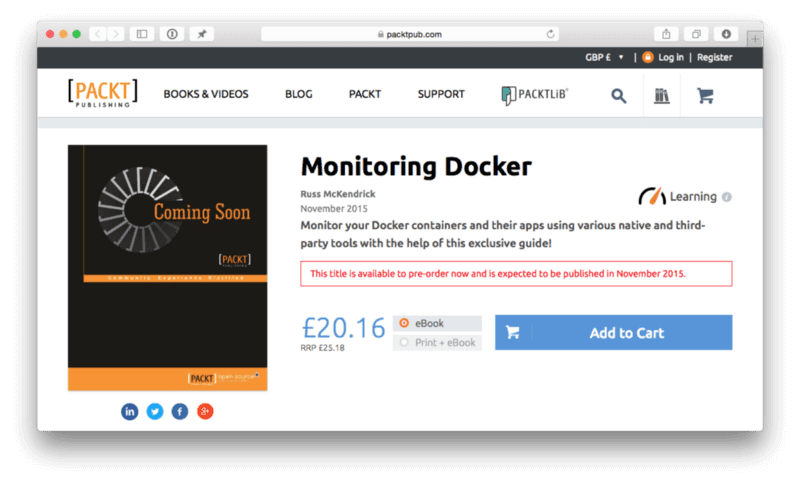The width and height of the screenshot is (800, 484).
Task: Click the Safari reload page icon
Action: [x=551, y=34]
